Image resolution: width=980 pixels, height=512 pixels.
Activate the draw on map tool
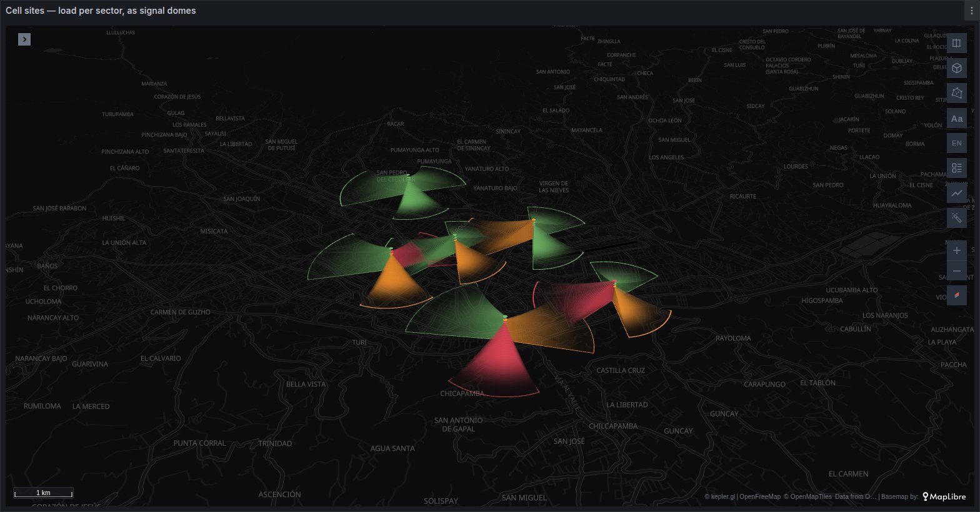(x=957, y=93)
